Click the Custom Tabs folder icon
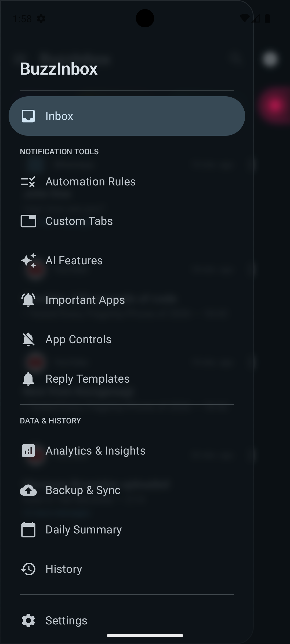This screenshot has height=644, width=290. tap(28, 221)
